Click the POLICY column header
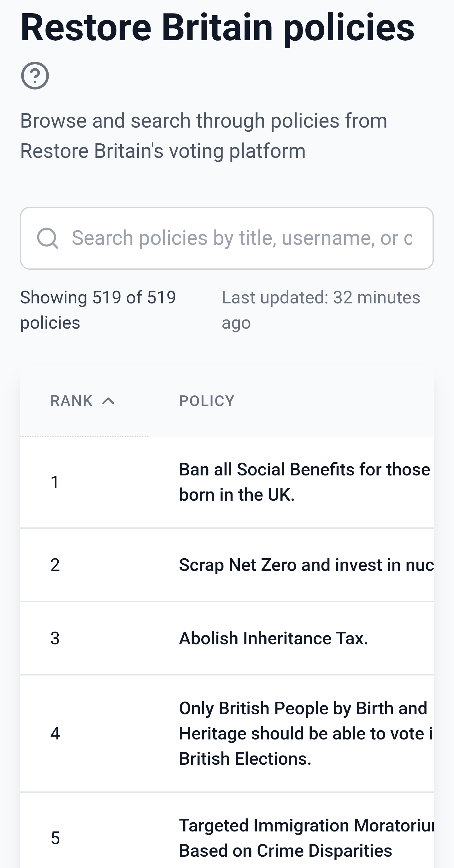This screenshot has height=868, width=454. [206, 401]
